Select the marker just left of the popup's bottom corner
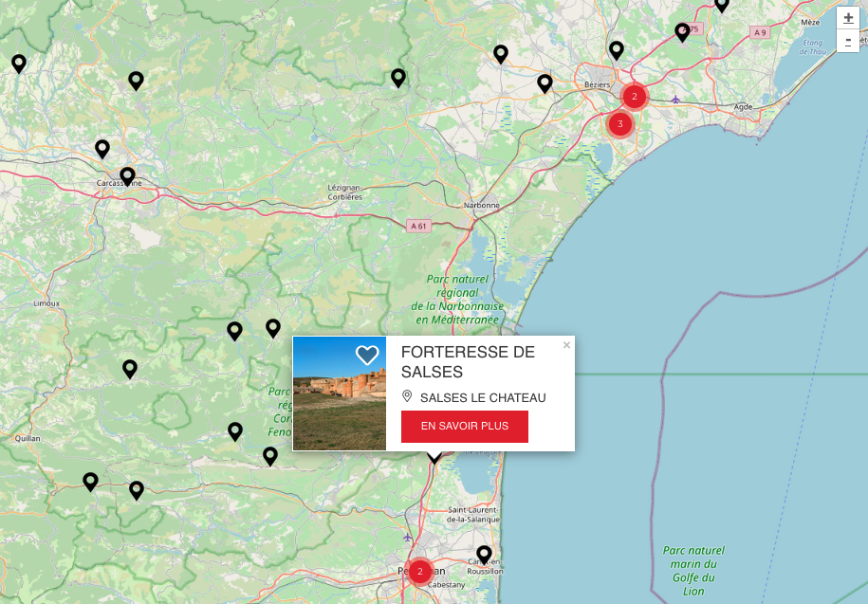The width and height of the screenshot is (868, 604). tap(270, 456)
